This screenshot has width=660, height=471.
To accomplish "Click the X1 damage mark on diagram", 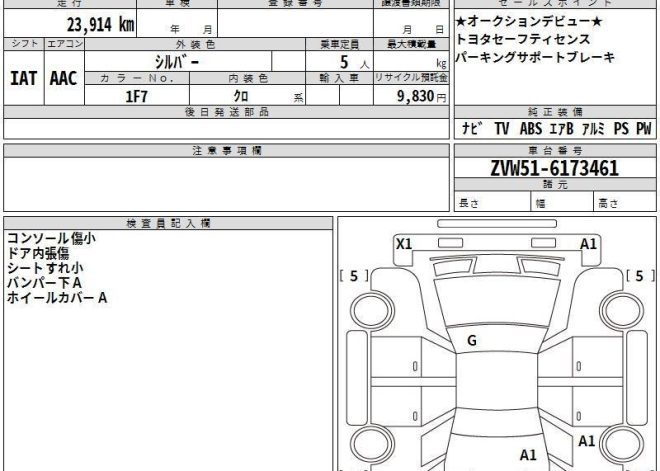I will click(404, 244).
